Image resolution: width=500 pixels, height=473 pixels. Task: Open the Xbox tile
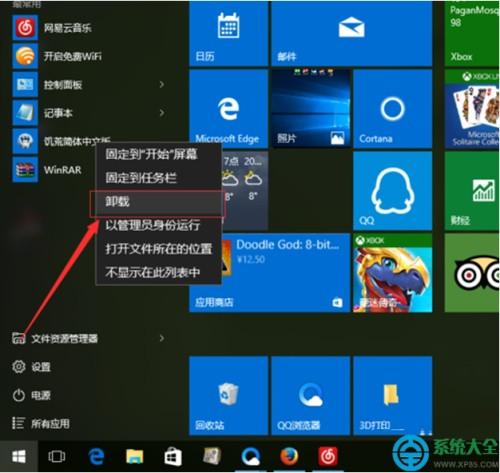click(472, 33)
